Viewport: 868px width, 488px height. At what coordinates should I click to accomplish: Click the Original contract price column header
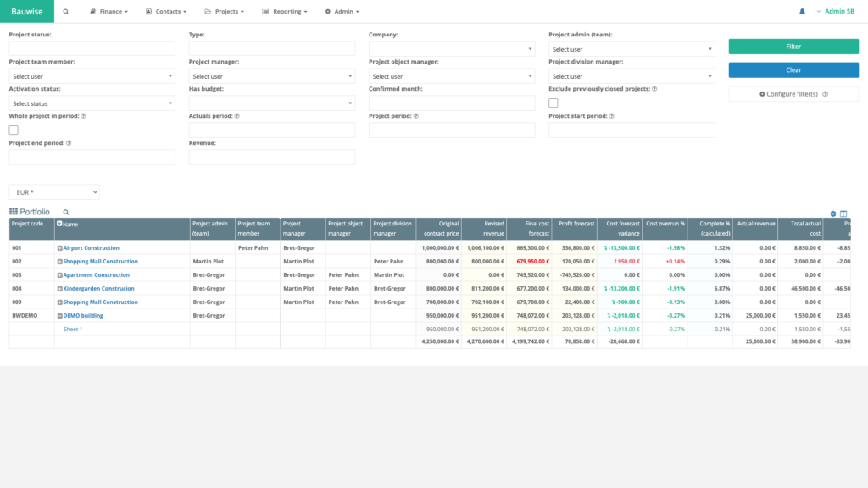[x=439, y=229]
